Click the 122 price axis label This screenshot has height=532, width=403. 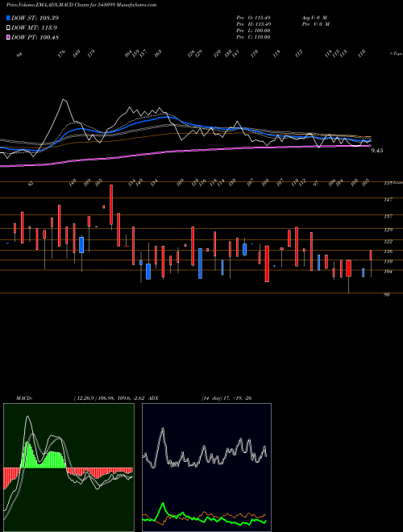388,242
